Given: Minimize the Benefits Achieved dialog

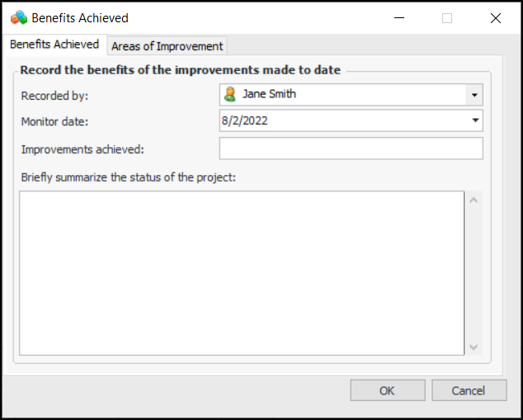Looking at the screenshot, I should [399, 17].
